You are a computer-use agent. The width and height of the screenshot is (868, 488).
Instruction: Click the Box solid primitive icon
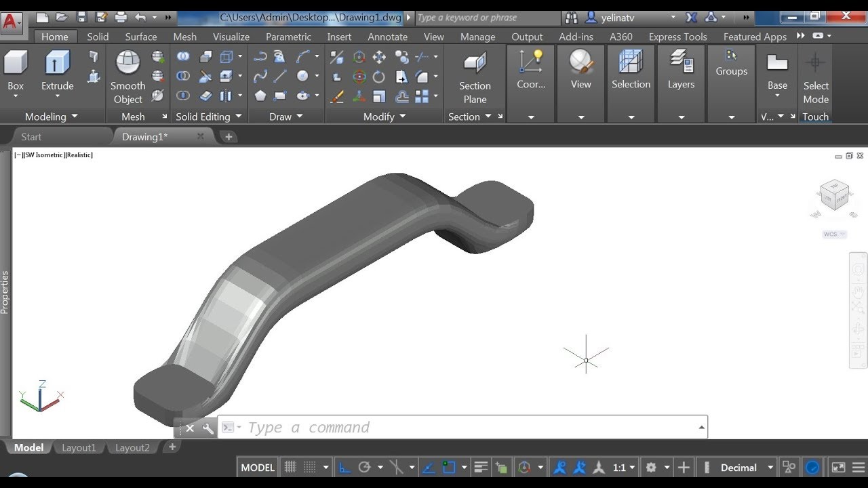[x=16, y=71]
